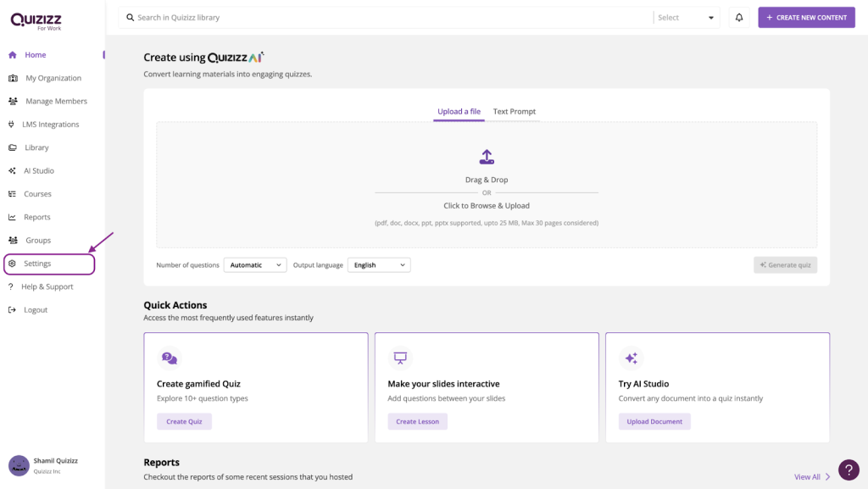Open the Select dropdown in search bar

[x=687, y=18]
